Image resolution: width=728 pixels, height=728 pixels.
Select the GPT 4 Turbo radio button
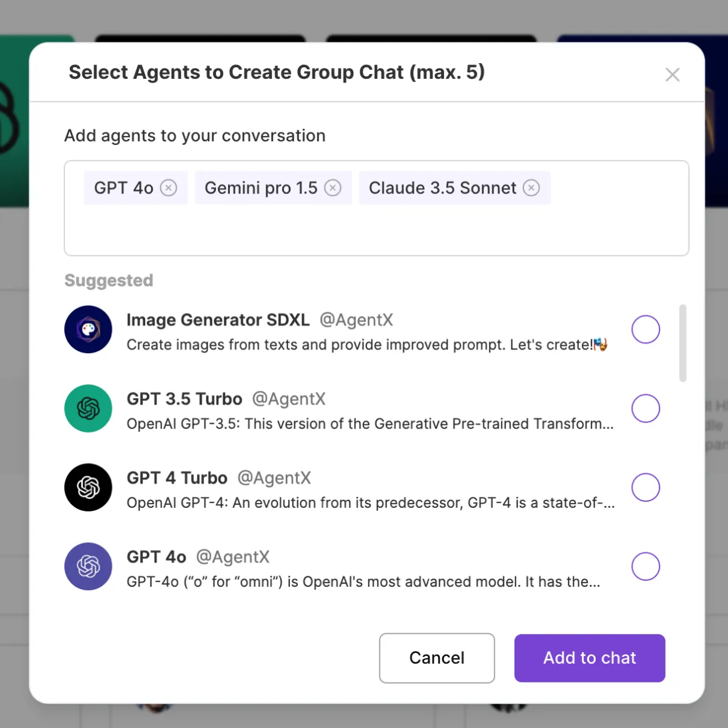tap(645, 487)
